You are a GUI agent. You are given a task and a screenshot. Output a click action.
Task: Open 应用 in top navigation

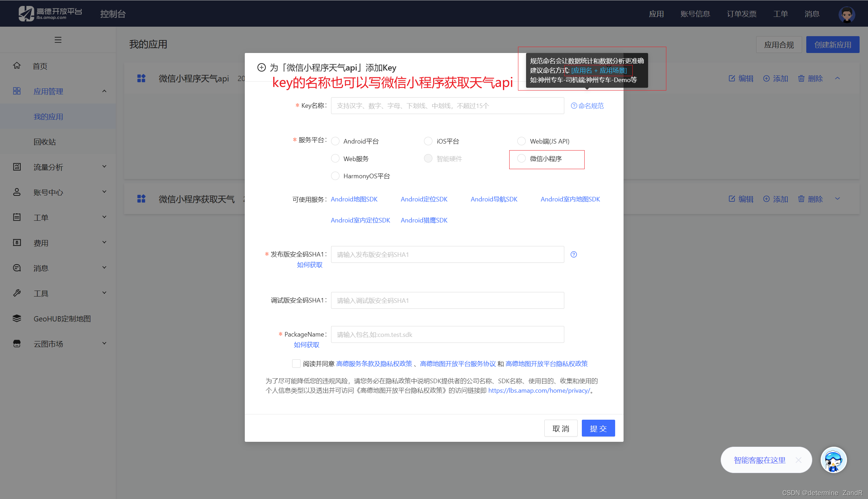(x=656, y=14)
